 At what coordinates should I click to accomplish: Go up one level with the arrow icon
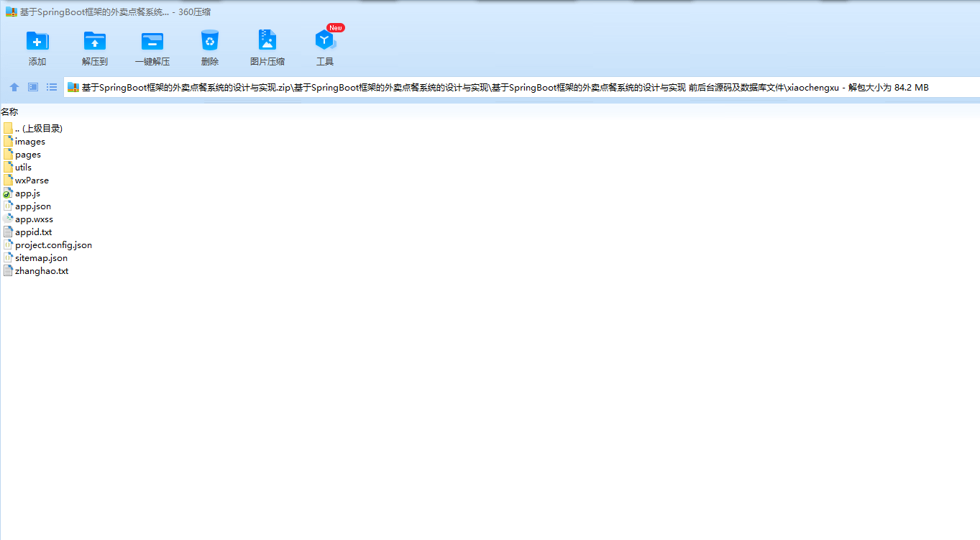pos(14,87)
